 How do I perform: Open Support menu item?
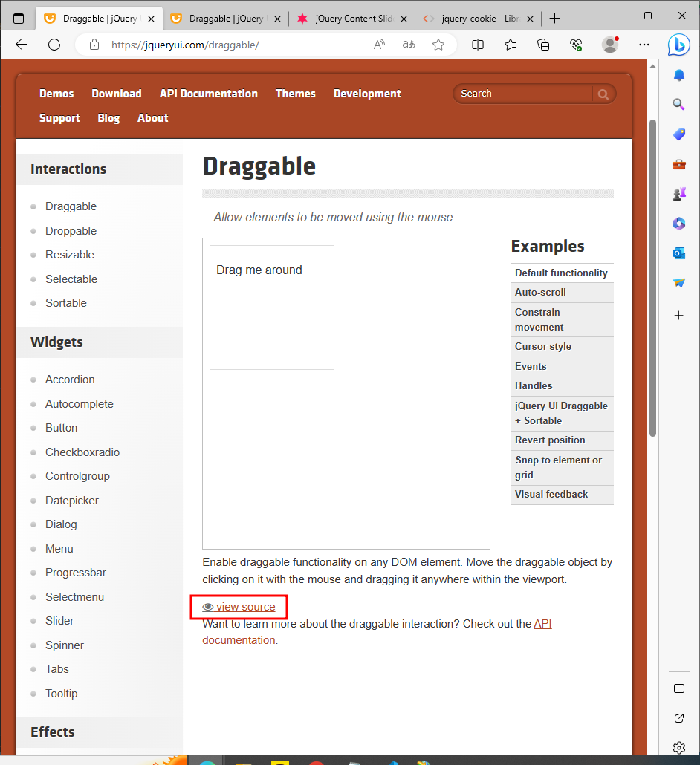(59, 118)
